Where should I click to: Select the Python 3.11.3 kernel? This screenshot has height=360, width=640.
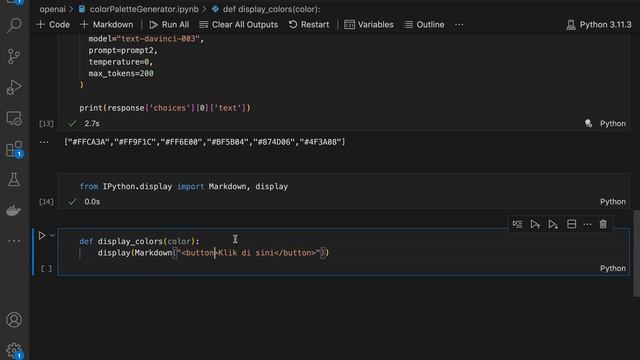(599, 24)
